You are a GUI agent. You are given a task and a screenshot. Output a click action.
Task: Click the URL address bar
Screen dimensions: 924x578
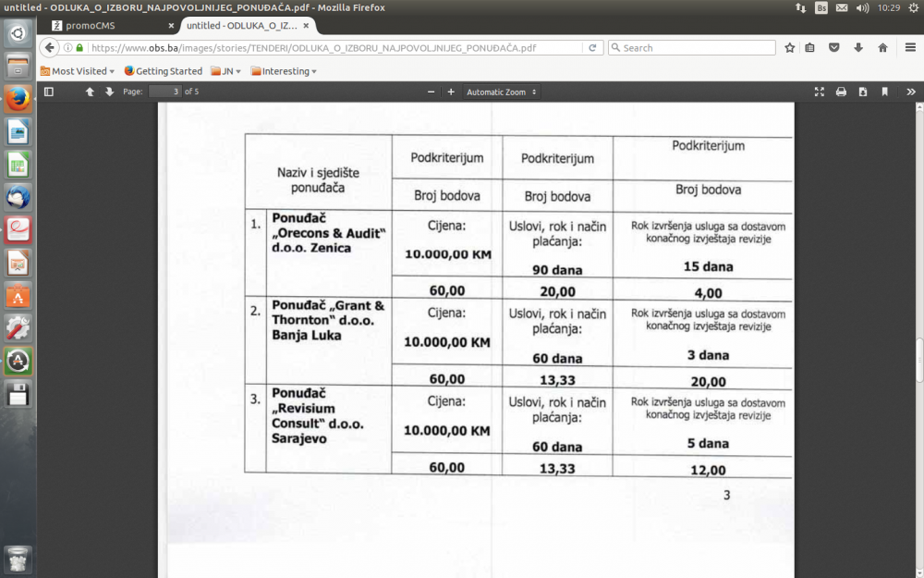coord(336,48)
